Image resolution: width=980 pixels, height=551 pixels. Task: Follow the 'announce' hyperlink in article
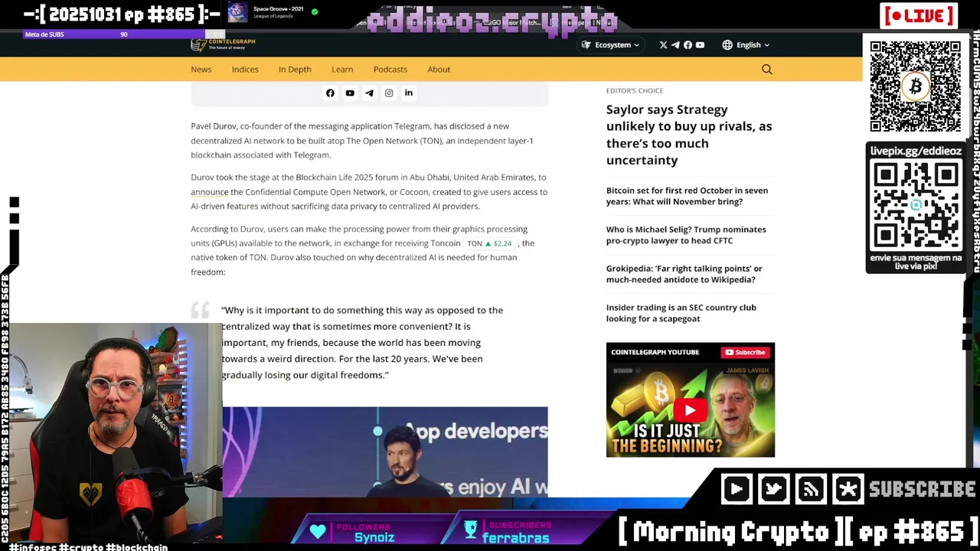209,192
